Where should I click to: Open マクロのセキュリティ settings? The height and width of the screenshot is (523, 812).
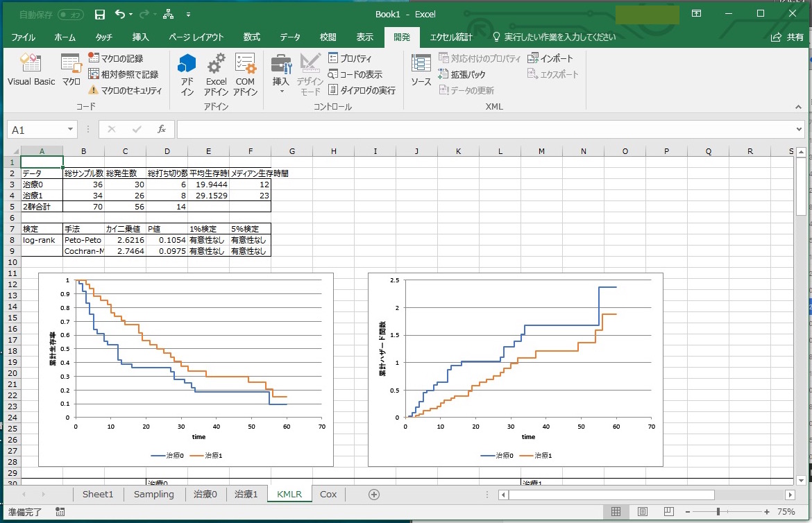click(129, 89)
